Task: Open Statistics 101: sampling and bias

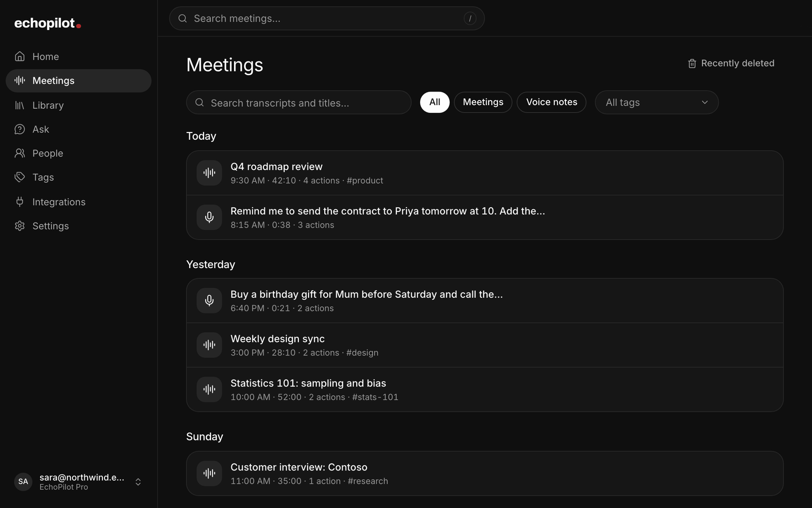Action: click(485, 390)
